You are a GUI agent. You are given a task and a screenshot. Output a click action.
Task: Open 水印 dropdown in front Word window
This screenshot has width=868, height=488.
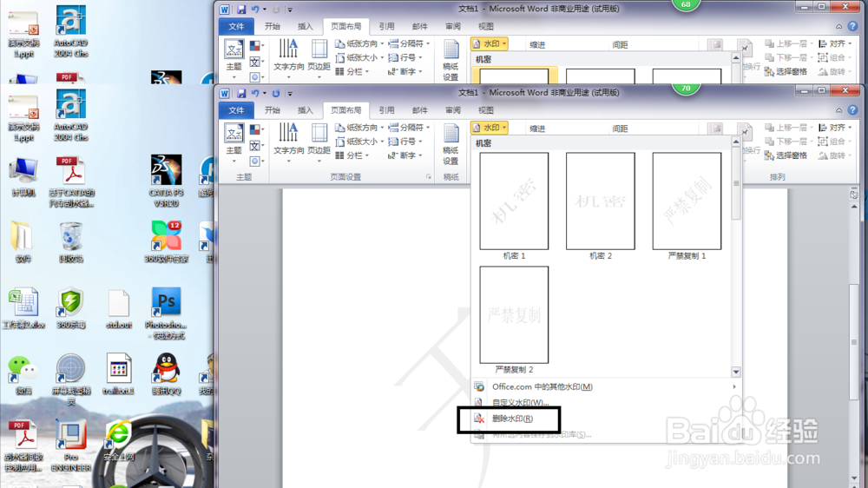(x=490, y=128)
